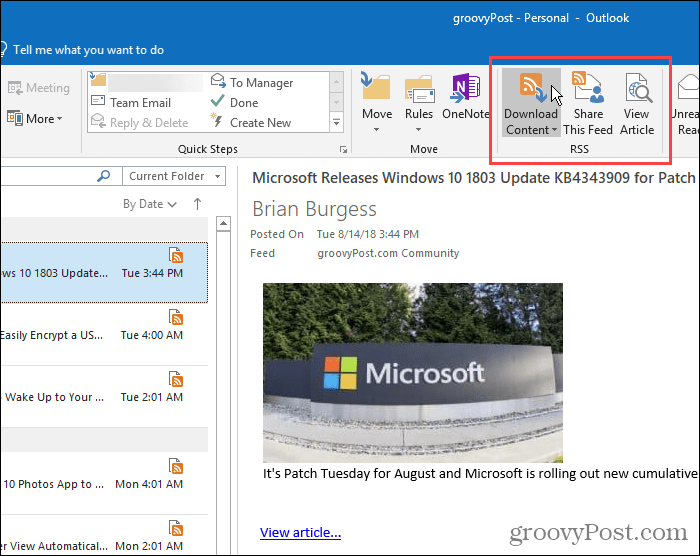Click Share This Feed button

(x=588, y=104)
